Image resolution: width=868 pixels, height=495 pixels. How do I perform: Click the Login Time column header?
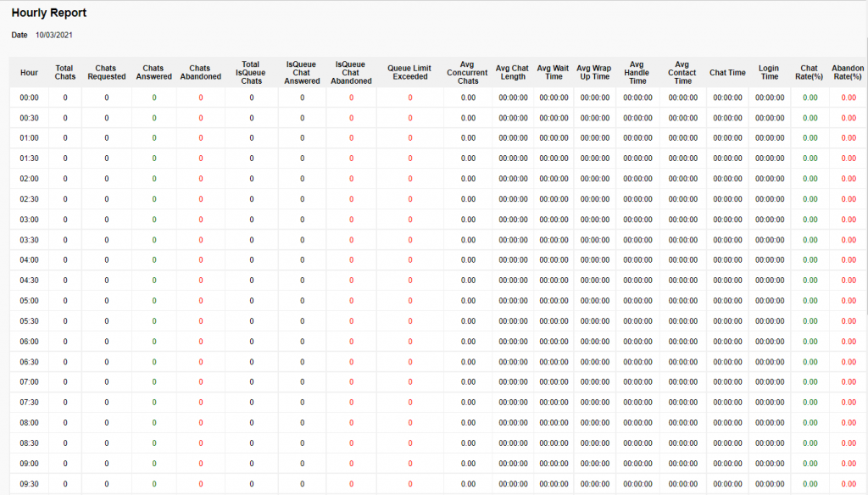[769, 73]
